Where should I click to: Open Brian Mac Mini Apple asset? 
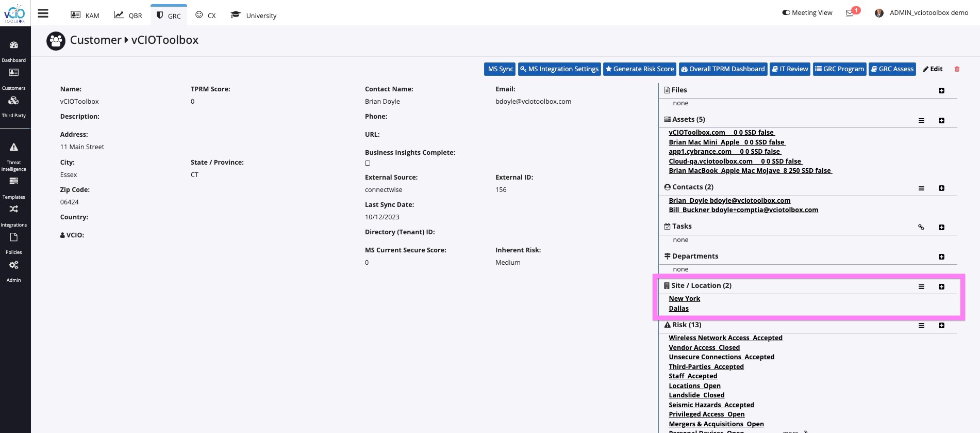coord(727,142)
